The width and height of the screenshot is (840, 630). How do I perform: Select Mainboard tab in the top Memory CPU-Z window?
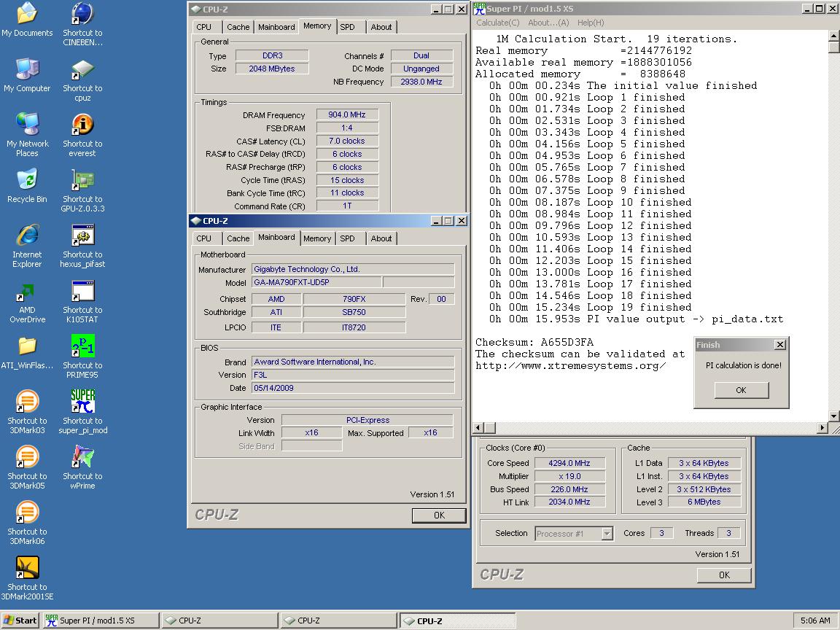pyautogui.click(x=276, y=27)
